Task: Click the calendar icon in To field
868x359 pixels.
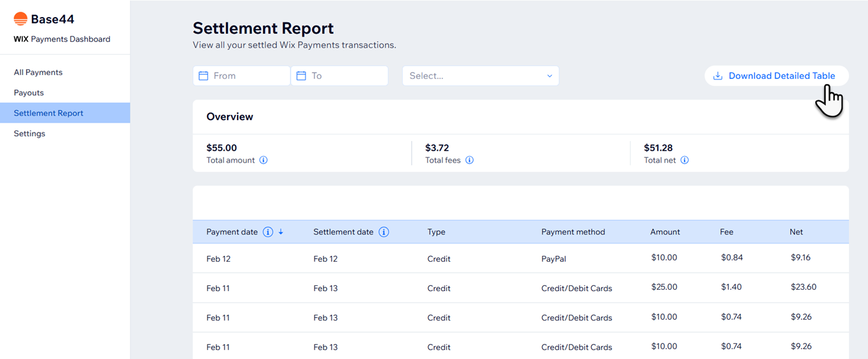Action: pos(302,76)
